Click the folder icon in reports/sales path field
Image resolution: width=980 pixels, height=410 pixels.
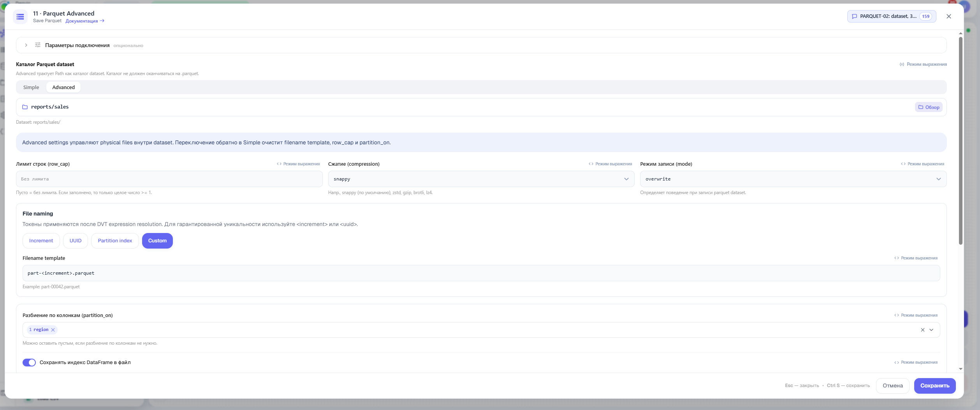point(25,107)
